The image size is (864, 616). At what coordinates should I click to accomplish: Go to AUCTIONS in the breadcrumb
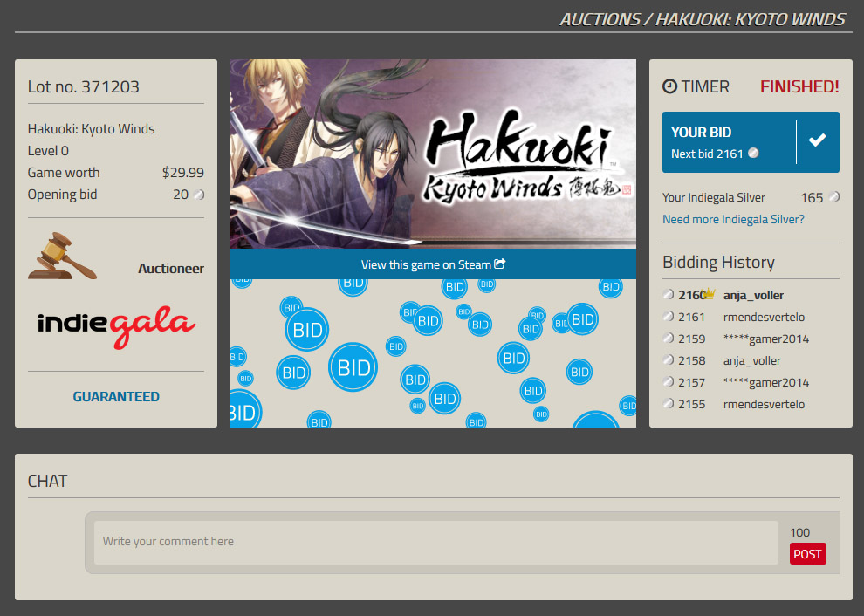(600, 20)
